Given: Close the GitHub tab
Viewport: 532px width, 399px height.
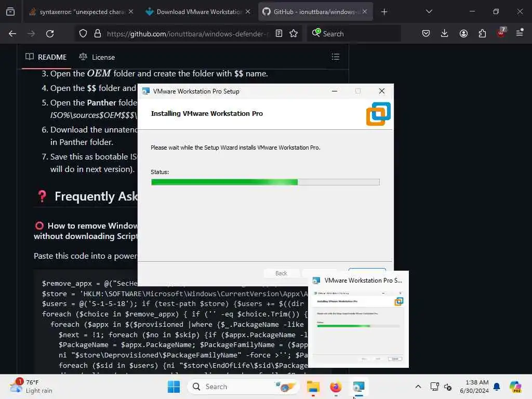Looking at the screenshot, I should [x=365, y=12].
